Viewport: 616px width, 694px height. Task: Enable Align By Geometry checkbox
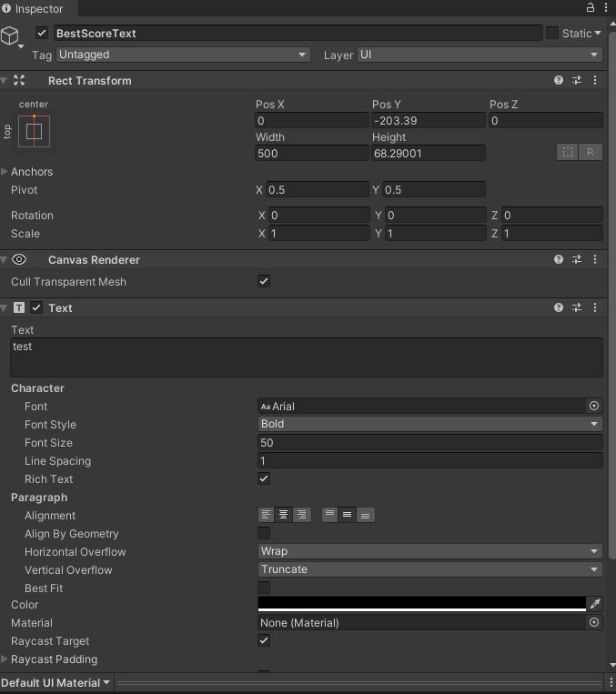pos(264,533)
